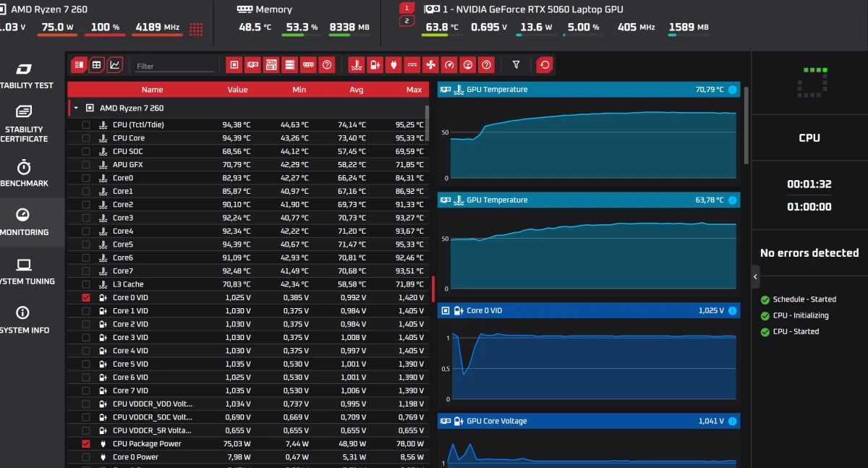868x468 pixels.
Task: Open the Stability Test section
Action: pos(25,77)
